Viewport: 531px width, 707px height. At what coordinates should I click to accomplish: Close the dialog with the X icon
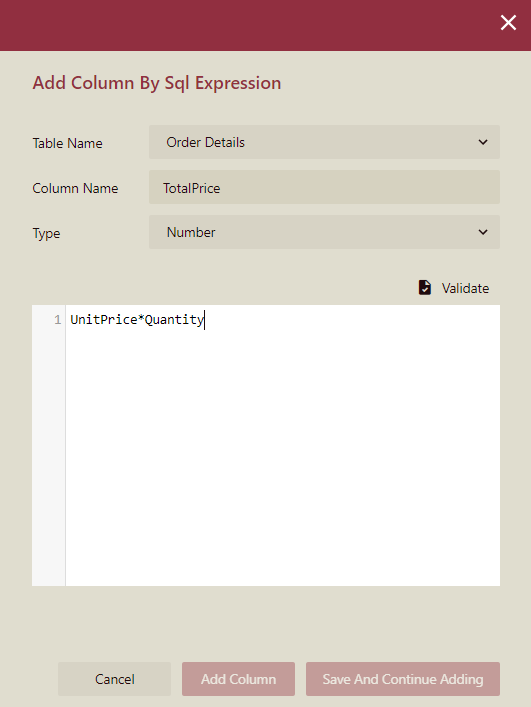(508, 23)
